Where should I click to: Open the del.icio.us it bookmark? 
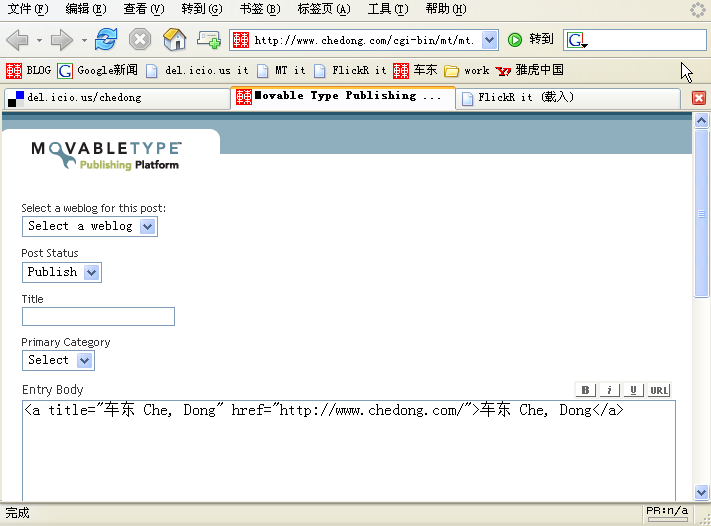(x=197, y=70)
